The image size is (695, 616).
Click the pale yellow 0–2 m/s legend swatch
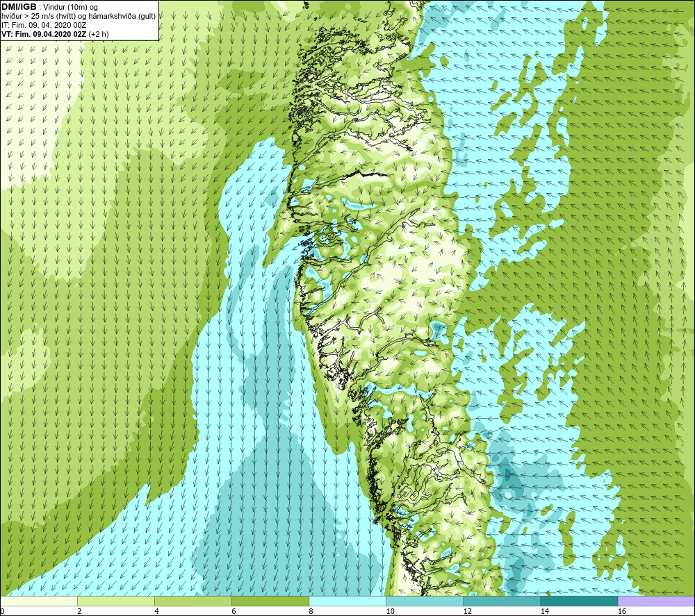point(39,601)
